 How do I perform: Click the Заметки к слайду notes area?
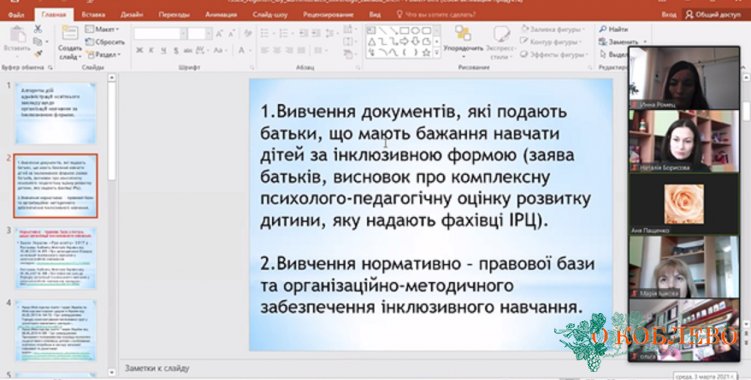point(157,368)
